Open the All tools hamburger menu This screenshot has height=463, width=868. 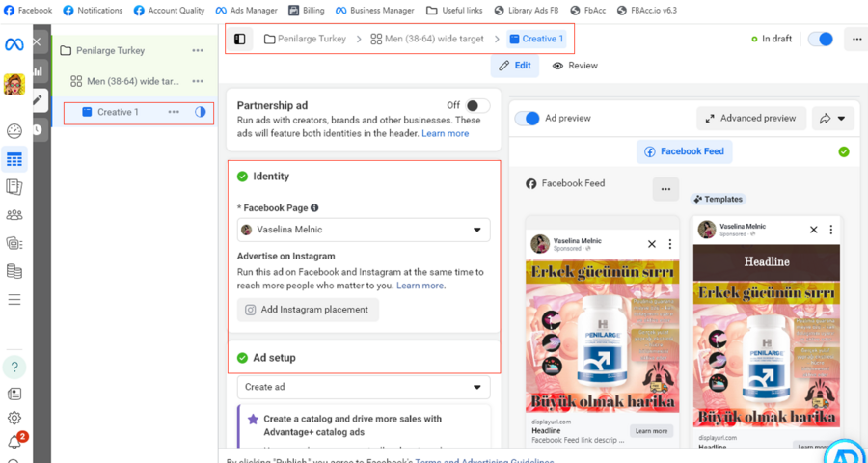tap(14, 300)
